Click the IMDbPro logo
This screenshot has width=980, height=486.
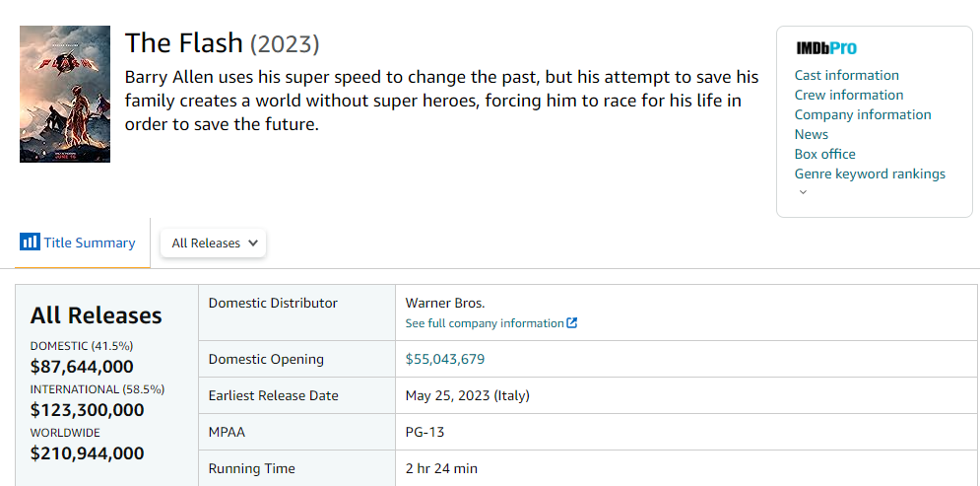(x=826, y=48)
